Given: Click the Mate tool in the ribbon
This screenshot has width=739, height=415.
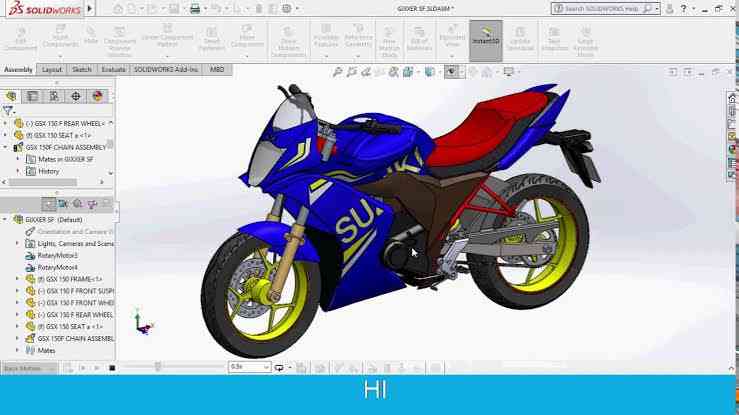Looking at the screenshot, I should 90,36.
